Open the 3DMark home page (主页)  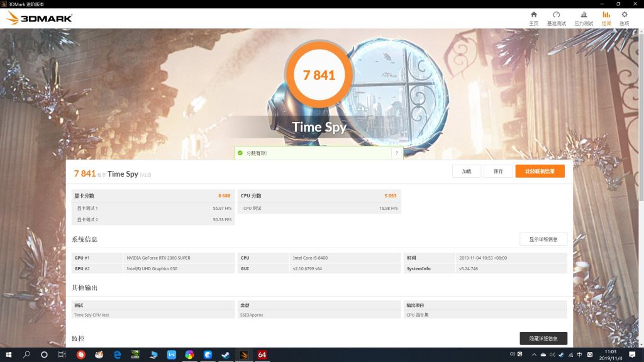click(x=534, y=17)
